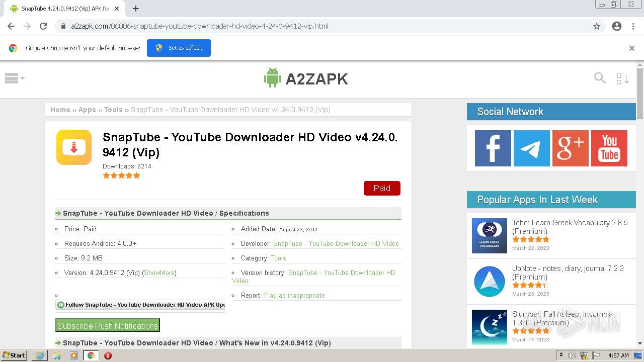Image resolution: width=644 pixels, height=362 pixels.
Task: Select the SnapTube APK tab
Action: pyautogui.click(x=64, y=9)
